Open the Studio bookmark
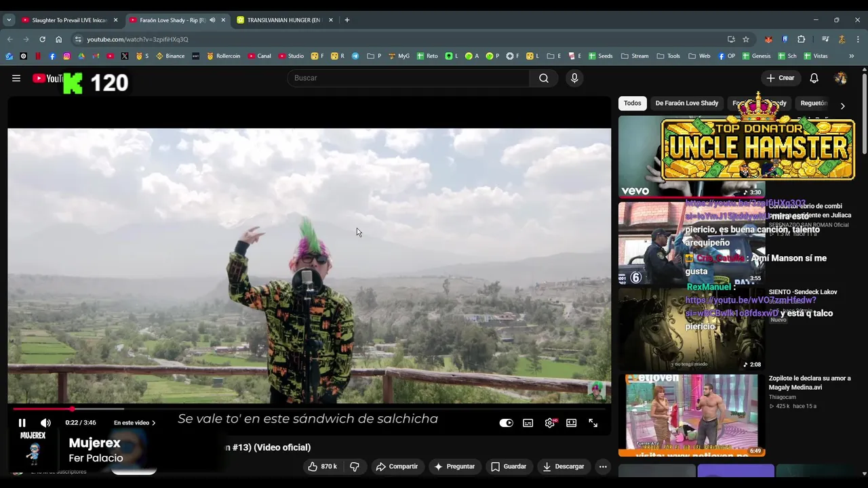This screenshot has height=488, width=868. (291, 56)
